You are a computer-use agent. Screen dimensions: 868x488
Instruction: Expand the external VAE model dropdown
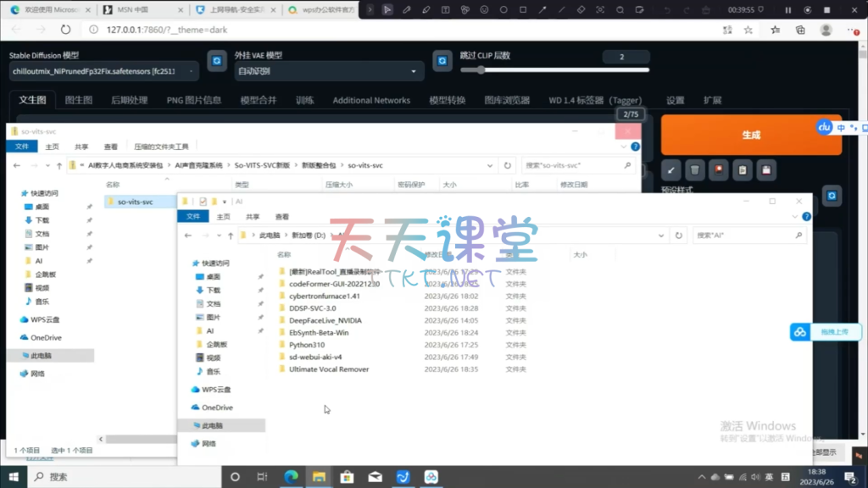coord(329,72)
